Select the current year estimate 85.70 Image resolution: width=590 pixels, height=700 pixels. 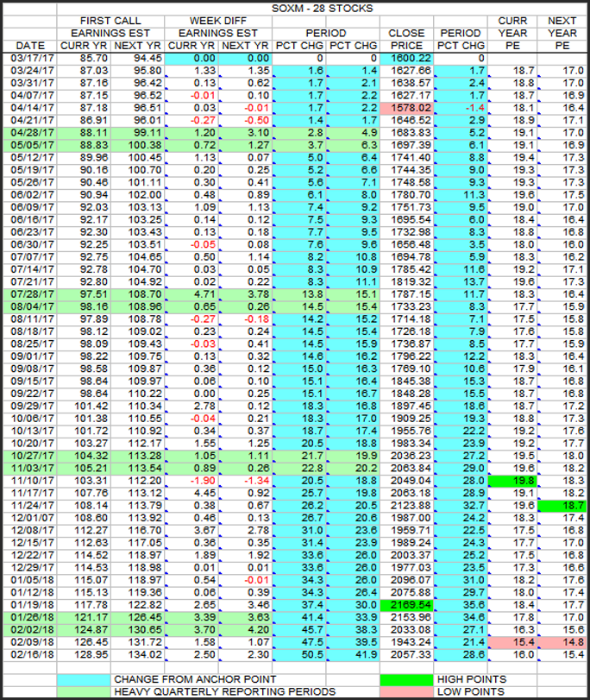(x=84, y=59)
